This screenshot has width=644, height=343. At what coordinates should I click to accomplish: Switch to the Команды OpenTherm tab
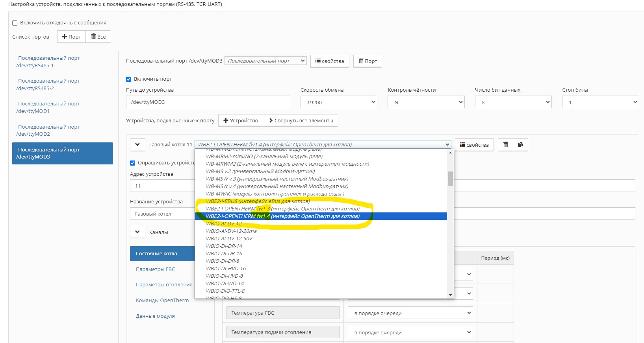162,301
